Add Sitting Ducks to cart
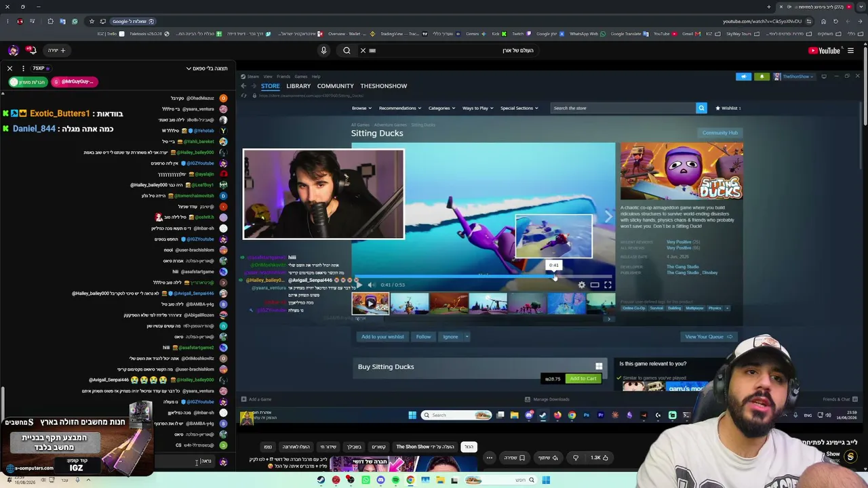This screenshot has height=488, width=868. click(583, 379)
